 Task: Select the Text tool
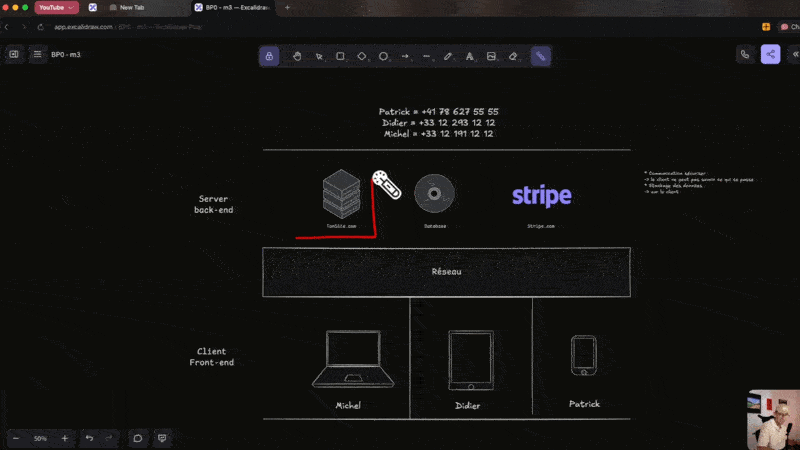(470, 56)
